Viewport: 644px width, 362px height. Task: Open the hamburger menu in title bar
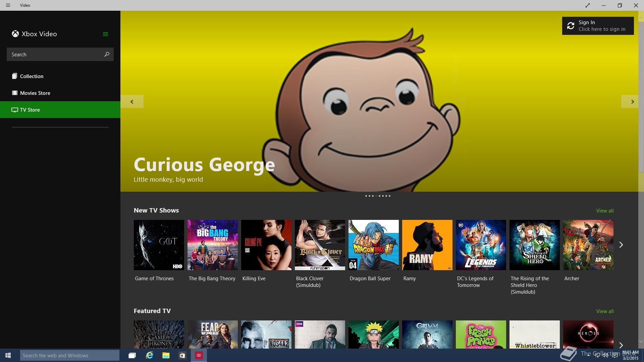8,5
